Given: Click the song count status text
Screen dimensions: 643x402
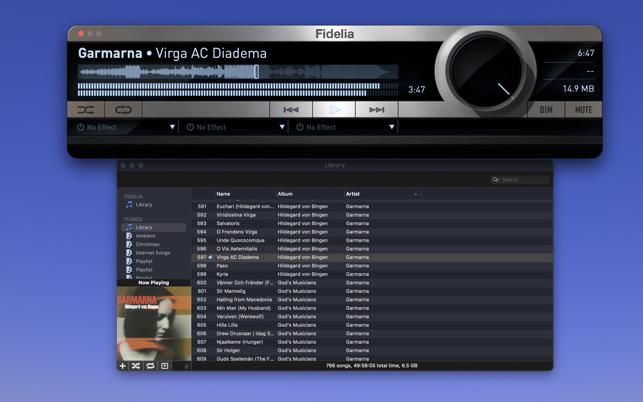Looking at the screenshot, I should 372,365.
